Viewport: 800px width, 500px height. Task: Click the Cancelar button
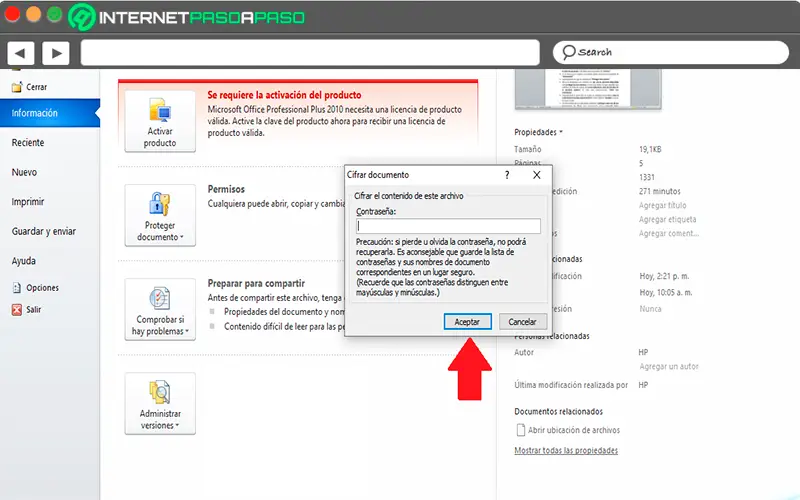(522, 322)
